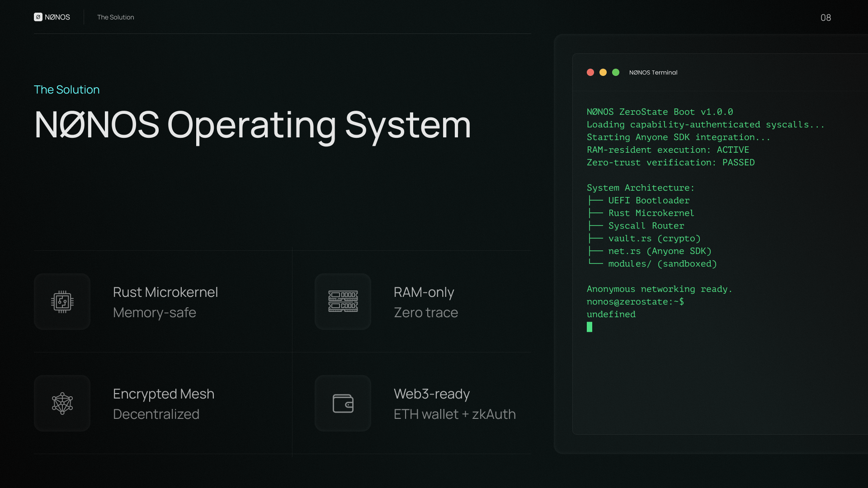Viewport: 868px width, 488px height.
Task: Select the 'modules/ (sandboxed)' tree entry
Action: pyautogui.click(x=662, y=263)
